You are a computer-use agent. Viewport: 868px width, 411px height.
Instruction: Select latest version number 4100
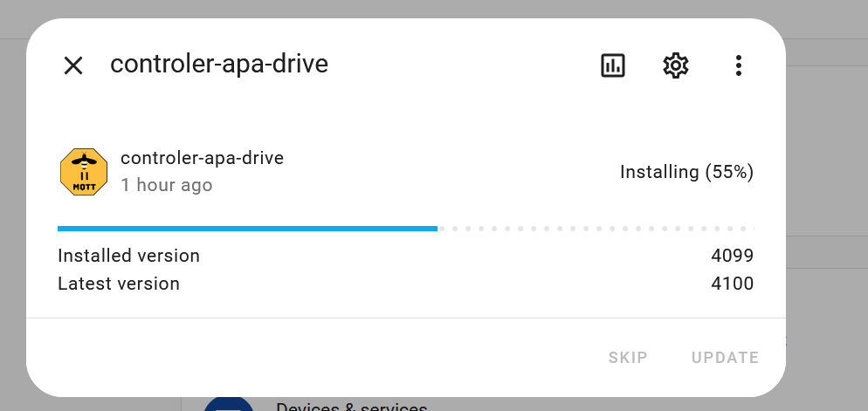(x=733, y=284)
